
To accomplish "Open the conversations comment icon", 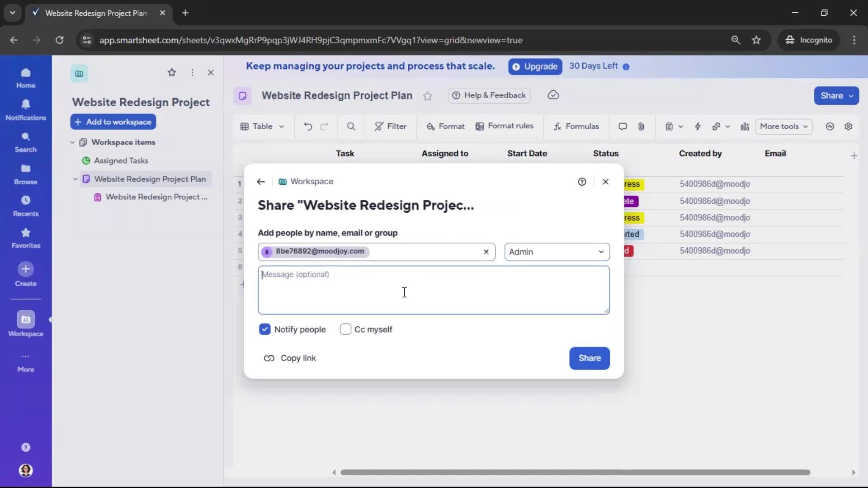I will [x=623, y=127].
